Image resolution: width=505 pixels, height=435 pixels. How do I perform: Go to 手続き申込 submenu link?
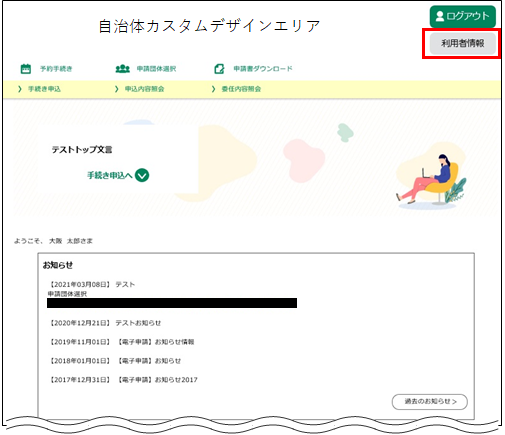[44, 89]
